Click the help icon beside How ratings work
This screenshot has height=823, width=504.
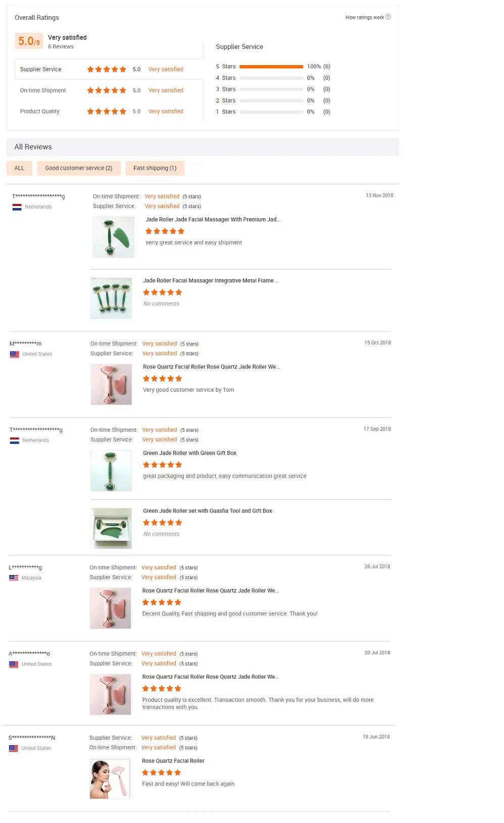click(388, 17)
